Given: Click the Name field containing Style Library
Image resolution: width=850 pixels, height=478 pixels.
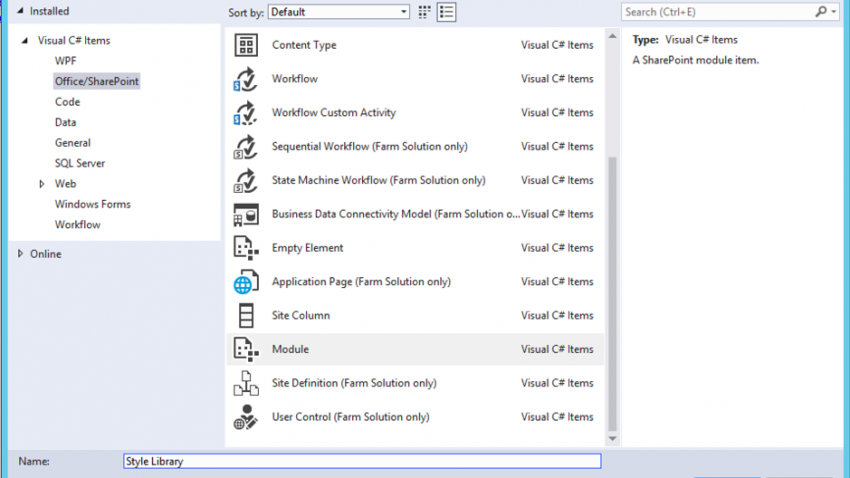Looking at the screenshot, I should coord(362,461).
